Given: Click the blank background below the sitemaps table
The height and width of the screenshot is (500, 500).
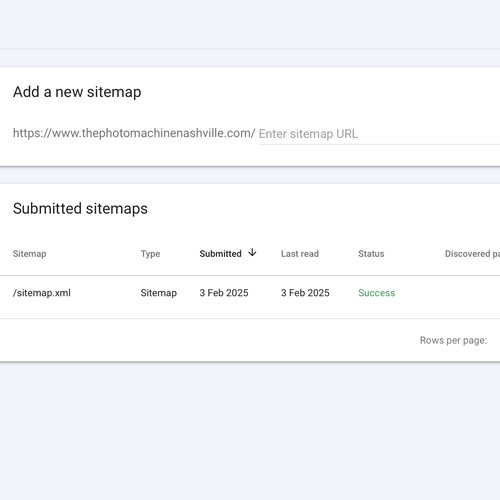Looking at the screenshot, I should (x=250, y=431).
